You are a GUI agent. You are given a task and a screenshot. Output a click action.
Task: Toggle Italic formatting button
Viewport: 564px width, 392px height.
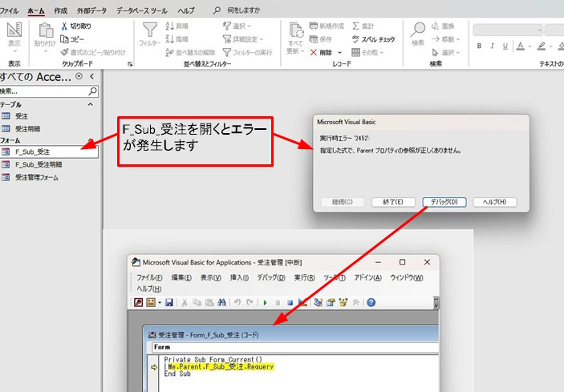pos(492,46)
